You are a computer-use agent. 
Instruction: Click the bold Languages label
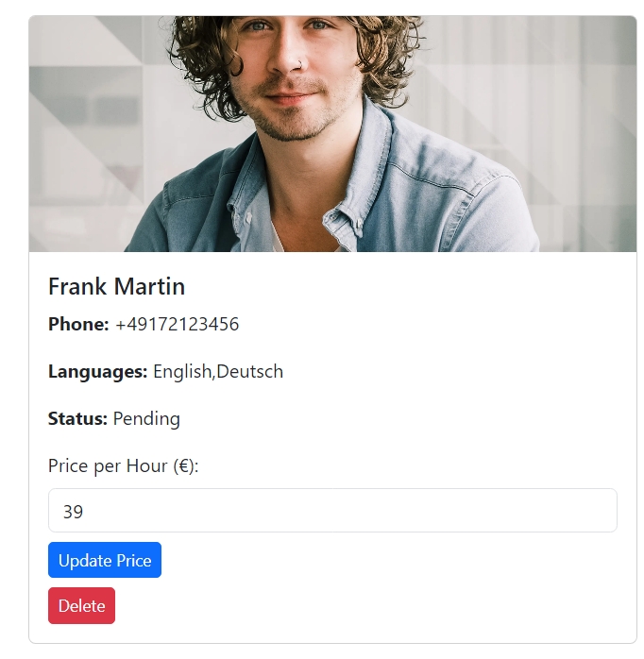[x=97, y=371]
